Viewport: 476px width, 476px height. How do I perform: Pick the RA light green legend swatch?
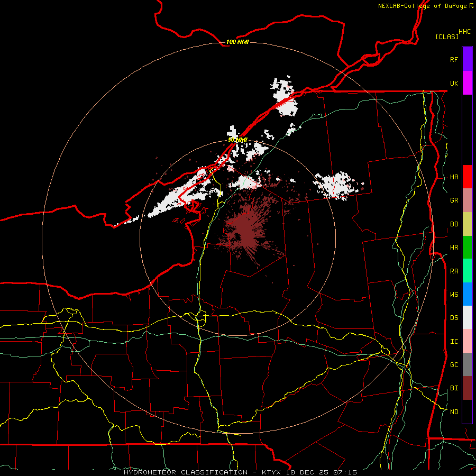coord(467,271)
